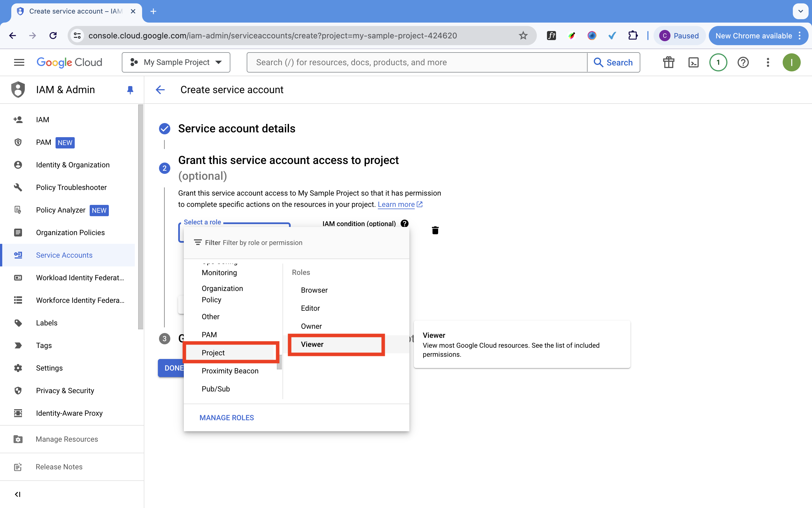Click New Chrome available update button
The width and height of the screenshot is (812, 508).
coord(758,36)
